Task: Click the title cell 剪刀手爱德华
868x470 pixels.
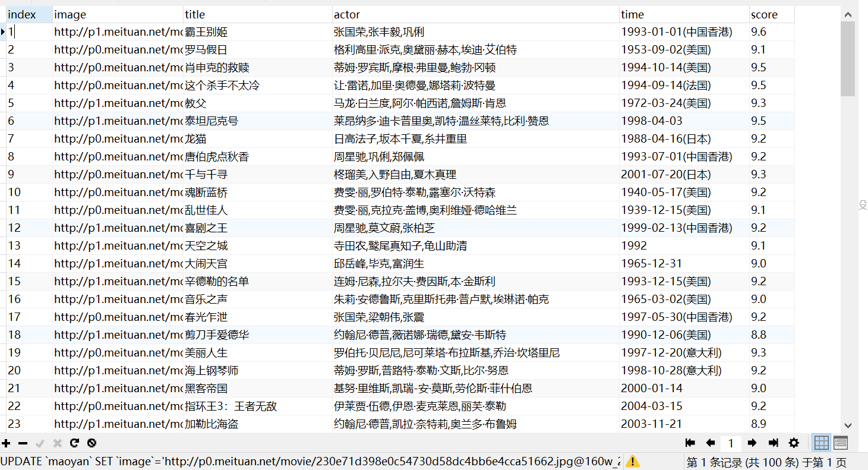Action: 257,335
